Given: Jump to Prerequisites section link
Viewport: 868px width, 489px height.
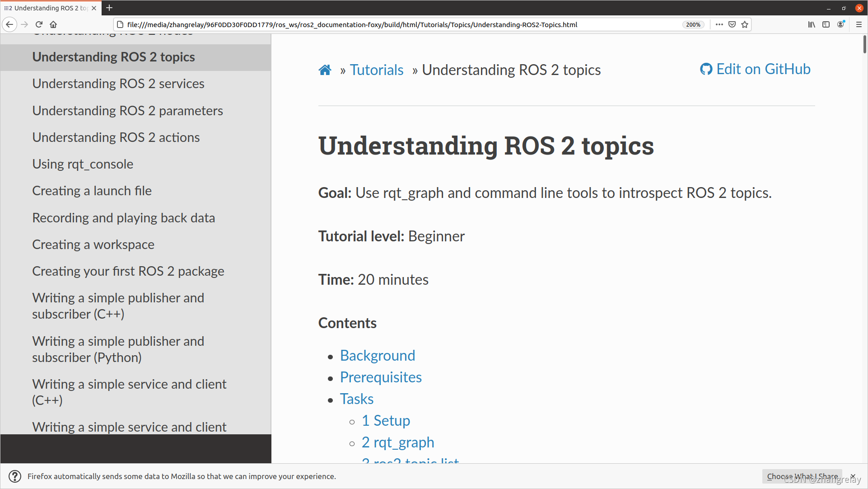Looking at the screenshot, I should 381,377.
